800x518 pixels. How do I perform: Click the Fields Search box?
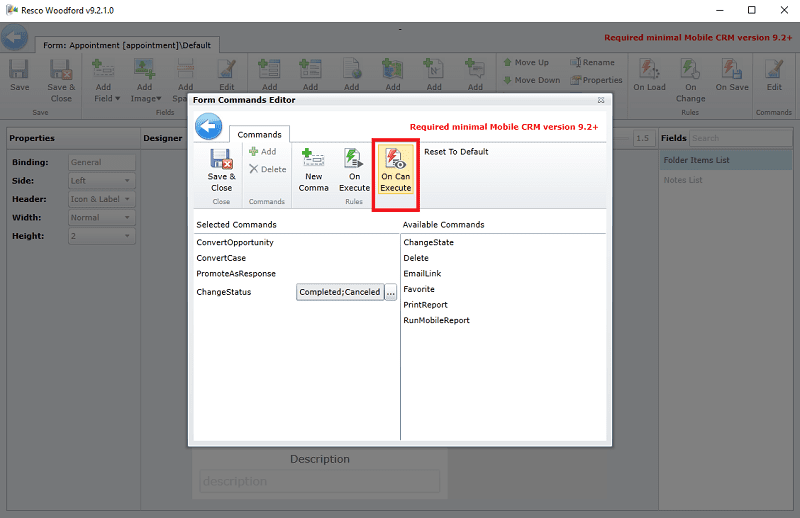[x=741, y=138]
